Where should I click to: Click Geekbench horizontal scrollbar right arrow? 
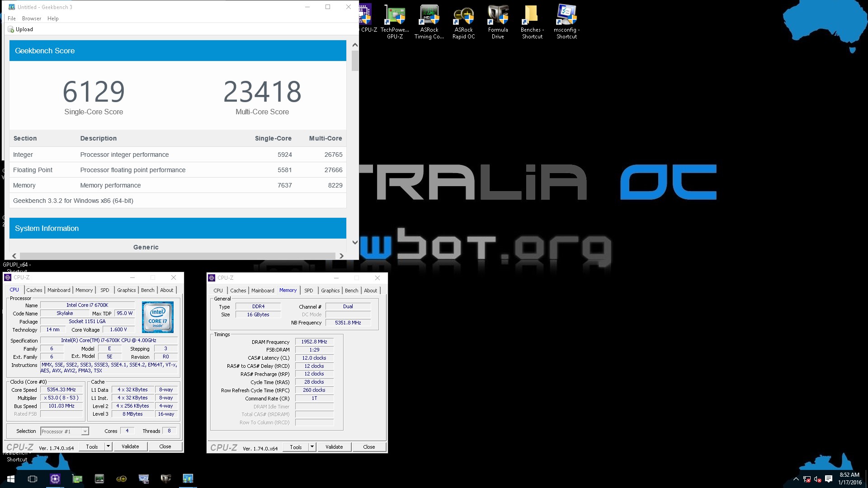click(341, 256)
